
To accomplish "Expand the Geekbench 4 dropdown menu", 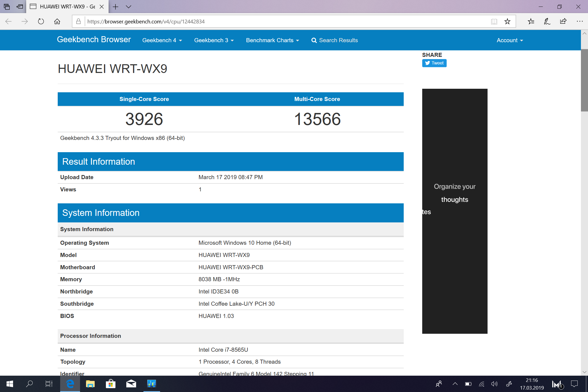I will pyautogui.click(x=162, y=40).
